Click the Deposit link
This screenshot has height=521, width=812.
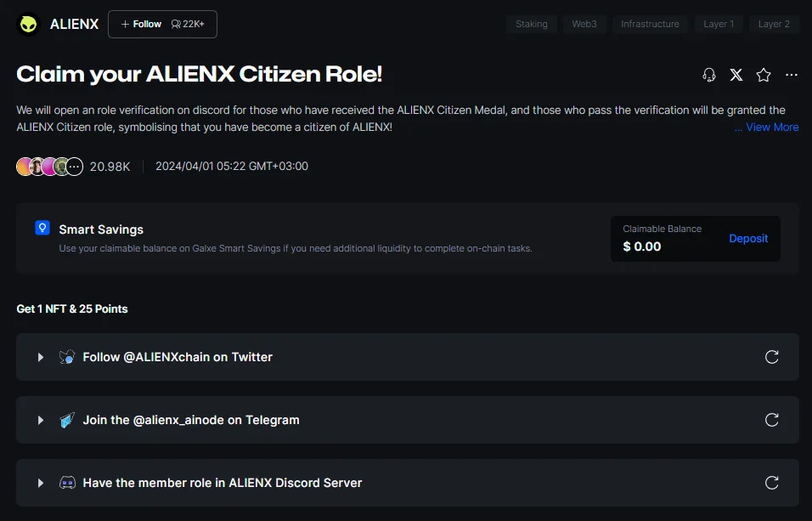748,239
